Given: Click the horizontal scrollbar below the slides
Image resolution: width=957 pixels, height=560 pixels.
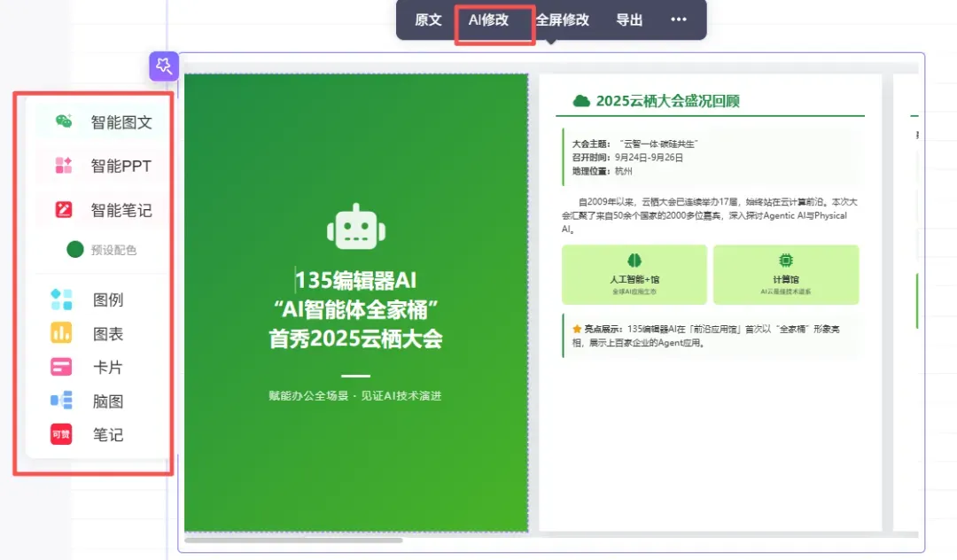Looking at the screenshot, I should [293, 540].
